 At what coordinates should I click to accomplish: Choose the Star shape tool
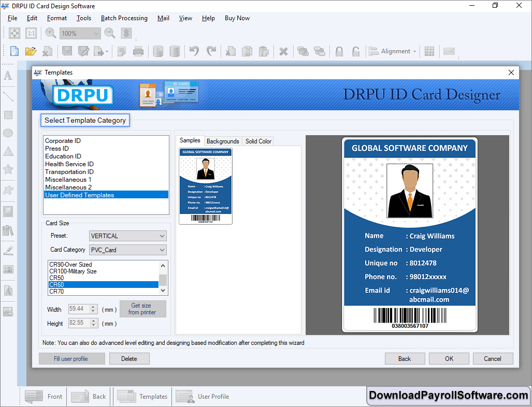pos(8,169)
